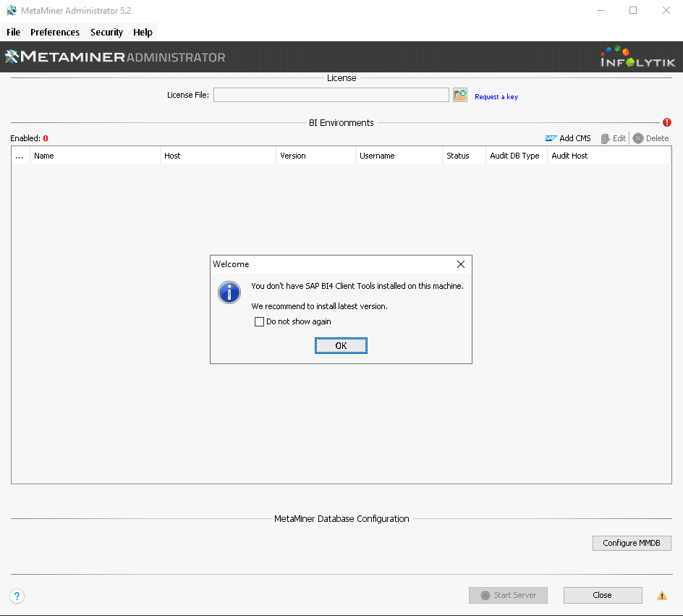
Task: Click the Infolytik logo
Action: pyautogui.click(x=637, y=57)
